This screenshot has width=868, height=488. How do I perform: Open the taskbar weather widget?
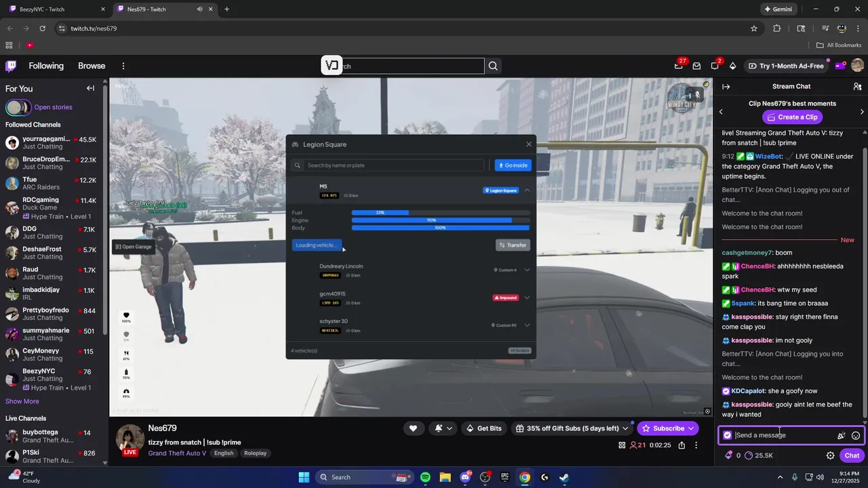(24, 476)
